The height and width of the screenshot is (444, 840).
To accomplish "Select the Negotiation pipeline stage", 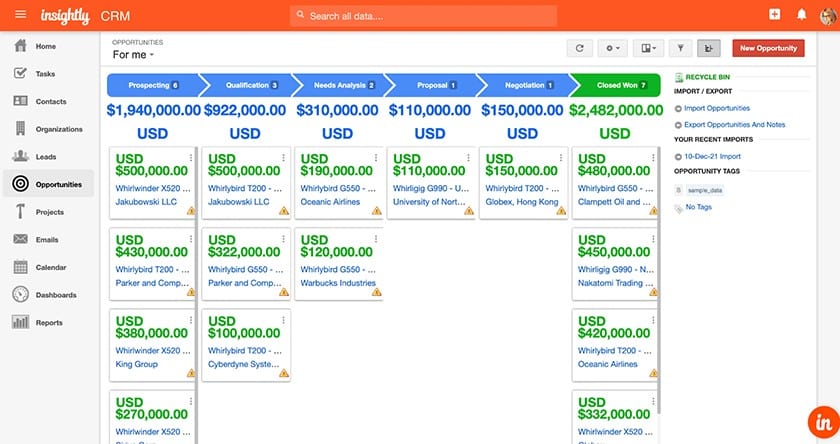I will tap(529, 85).
